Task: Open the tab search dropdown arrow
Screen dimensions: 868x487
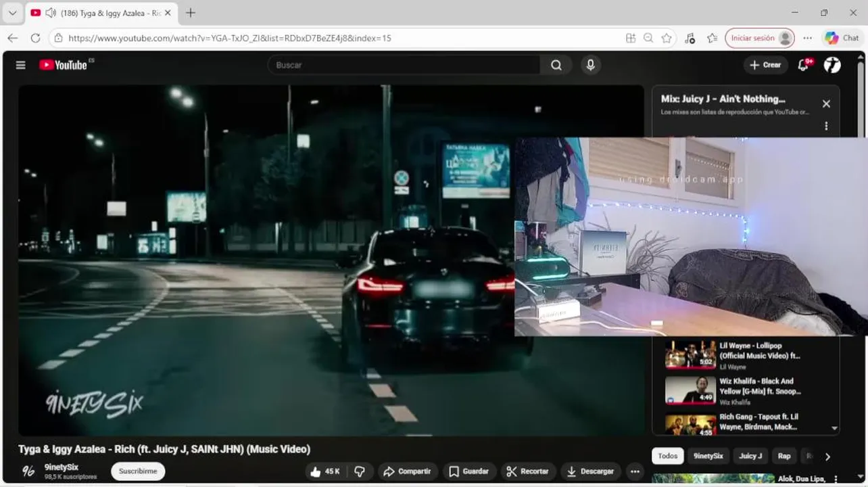Action: [x=12, y=13]
